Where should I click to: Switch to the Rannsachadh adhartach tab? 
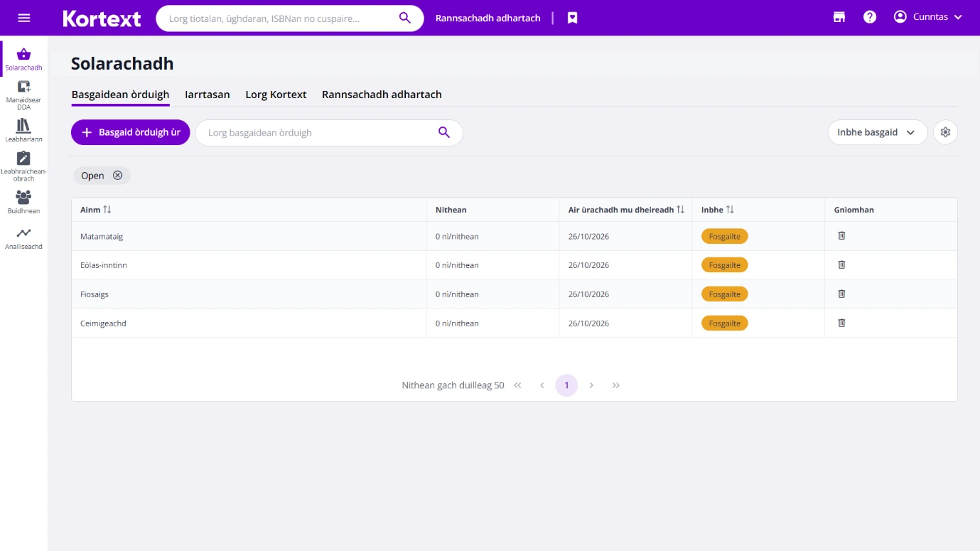coord(382,95)
